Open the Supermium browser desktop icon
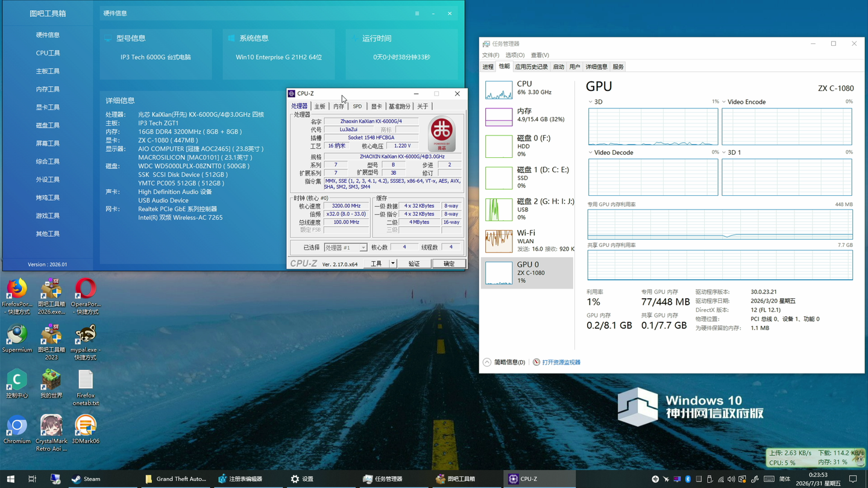The width and height of the screenshot is (868, 488). point(17,339)
